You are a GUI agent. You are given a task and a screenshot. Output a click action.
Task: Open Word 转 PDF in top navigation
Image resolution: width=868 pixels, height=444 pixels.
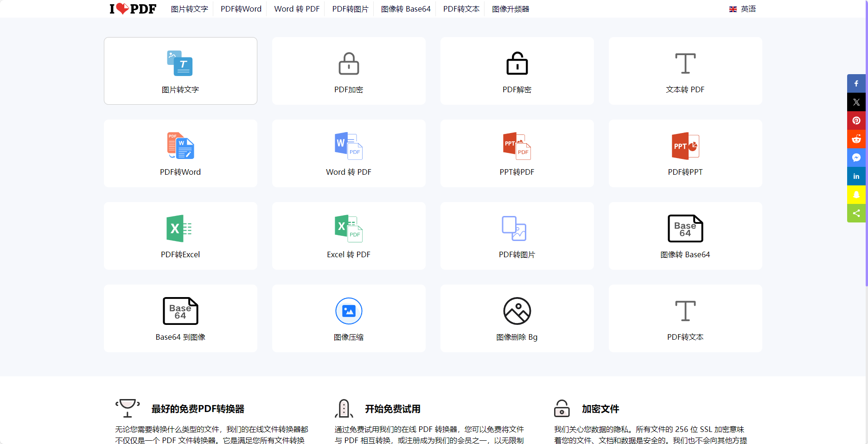coord(297,9)
